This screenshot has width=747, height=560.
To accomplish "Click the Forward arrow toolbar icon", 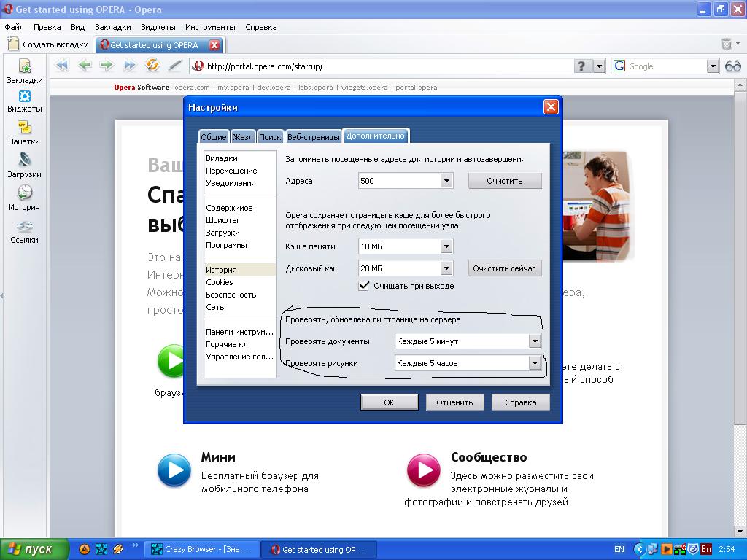I will coord(107,65).
